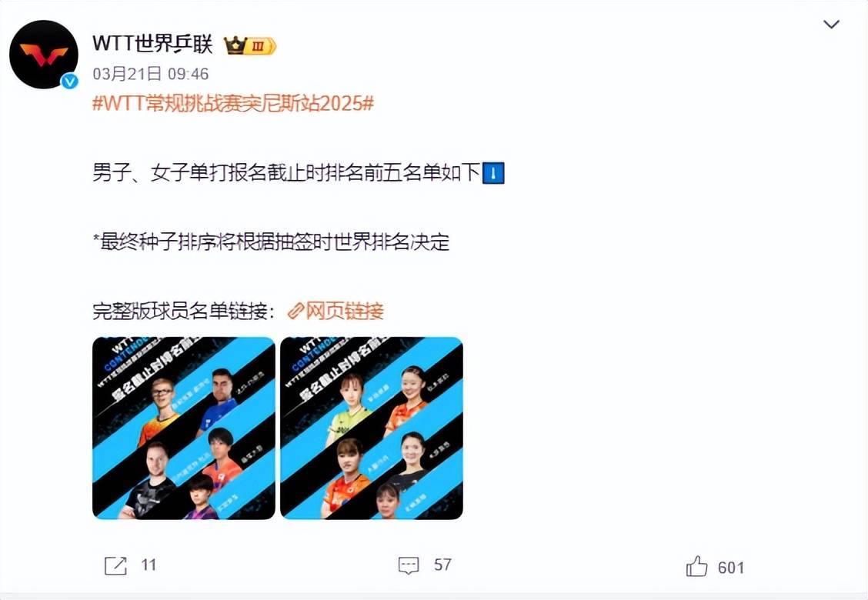Click the comment count 57
The width and height of the screenshot is (868, 600).
442,565
